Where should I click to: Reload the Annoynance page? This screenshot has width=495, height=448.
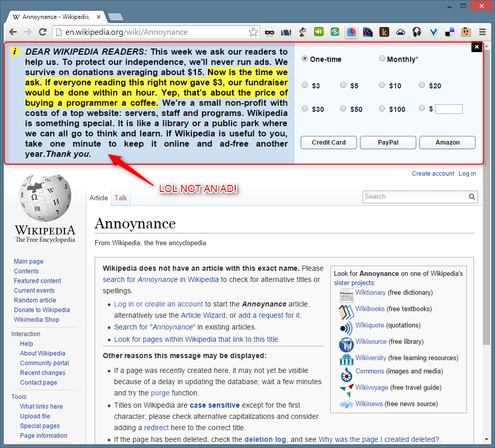pos(42,32)
